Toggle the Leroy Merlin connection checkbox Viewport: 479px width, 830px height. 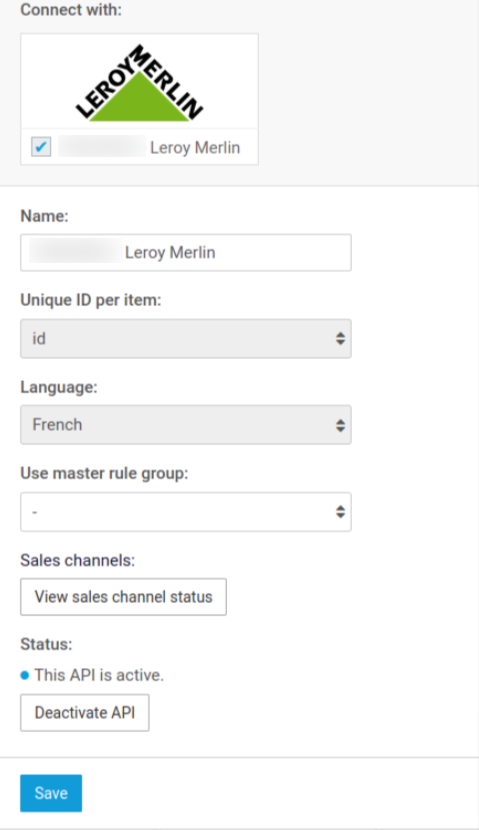[41, 147]
